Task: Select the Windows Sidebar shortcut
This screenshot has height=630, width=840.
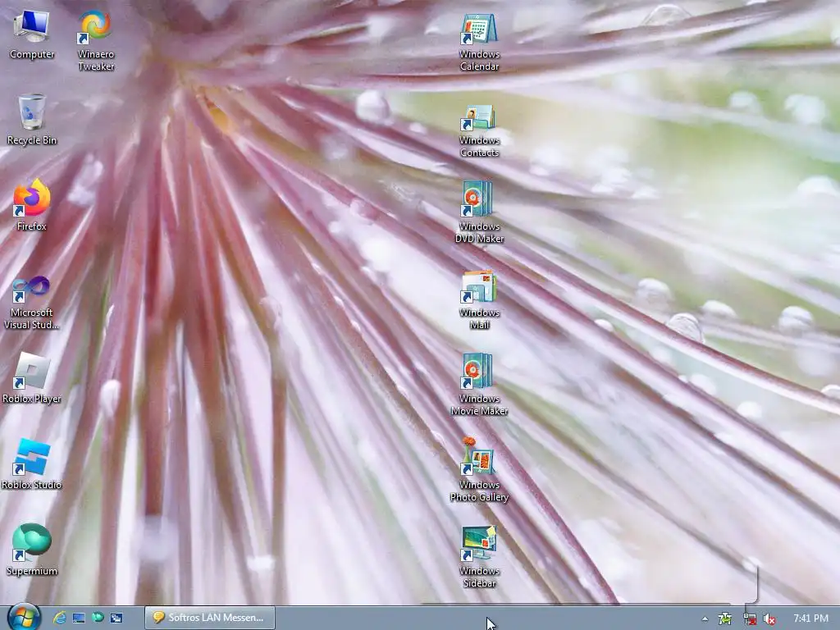Action: (479, 557)
